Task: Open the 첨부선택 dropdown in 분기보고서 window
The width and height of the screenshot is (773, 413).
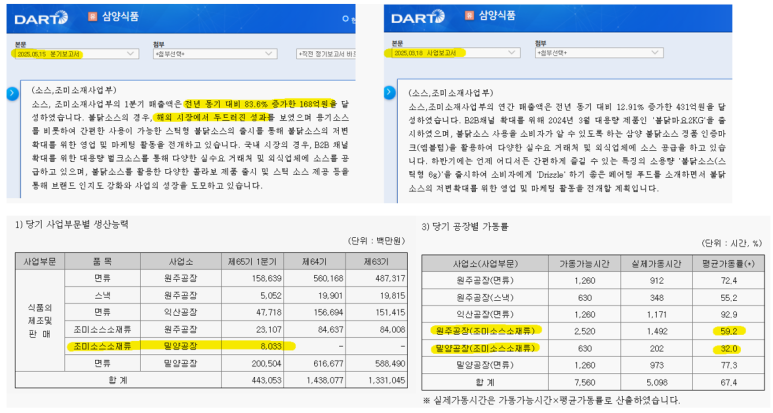Action: [x=214, y=54]
